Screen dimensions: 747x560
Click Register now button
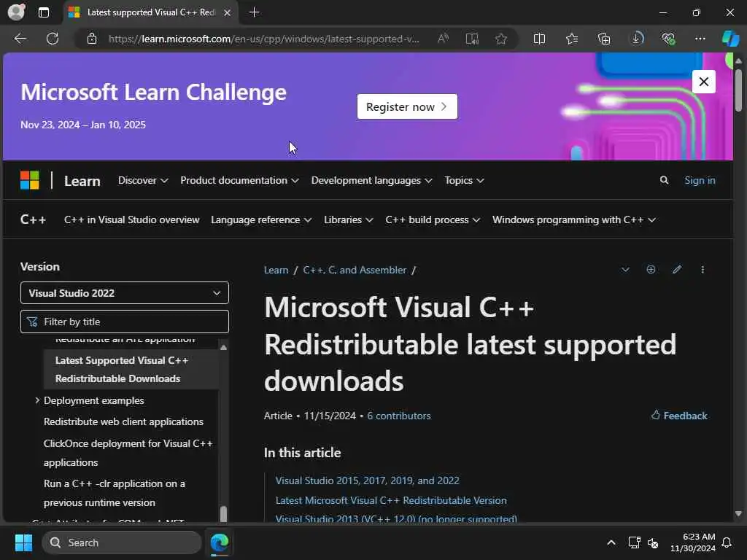tap(407, 106)
